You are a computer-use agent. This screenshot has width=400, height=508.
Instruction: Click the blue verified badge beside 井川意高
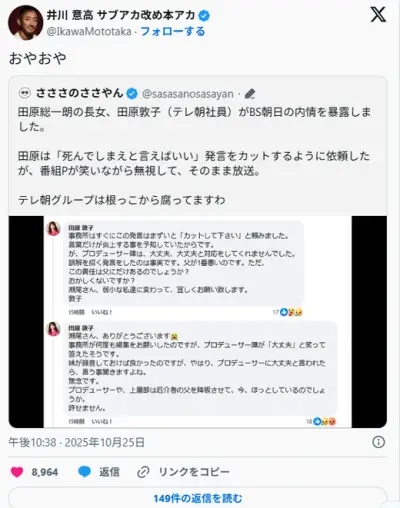pos(204,15)
